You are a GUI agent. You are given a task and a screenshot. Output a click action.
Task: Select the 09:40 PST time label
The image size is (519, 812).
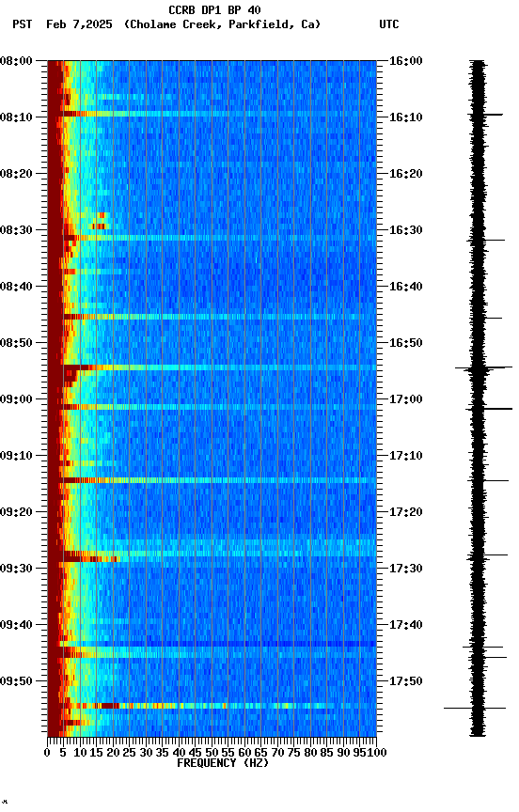(16, 626)
